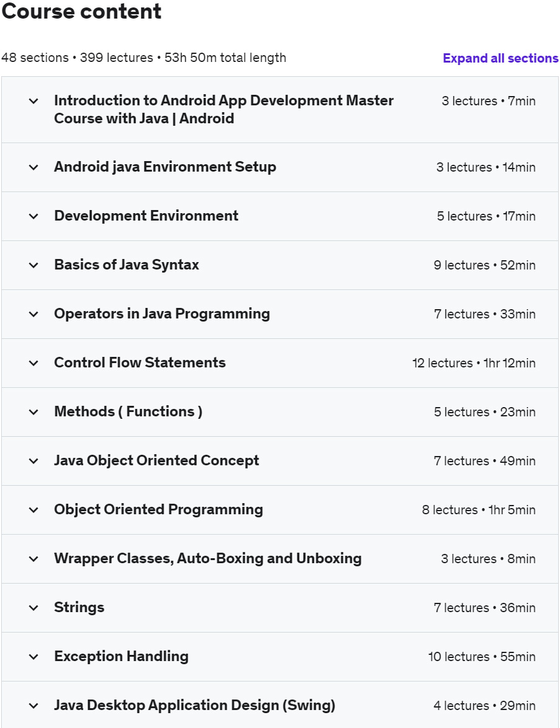Expand the Exception Handling chevron icon

click(x=33, y=657)
